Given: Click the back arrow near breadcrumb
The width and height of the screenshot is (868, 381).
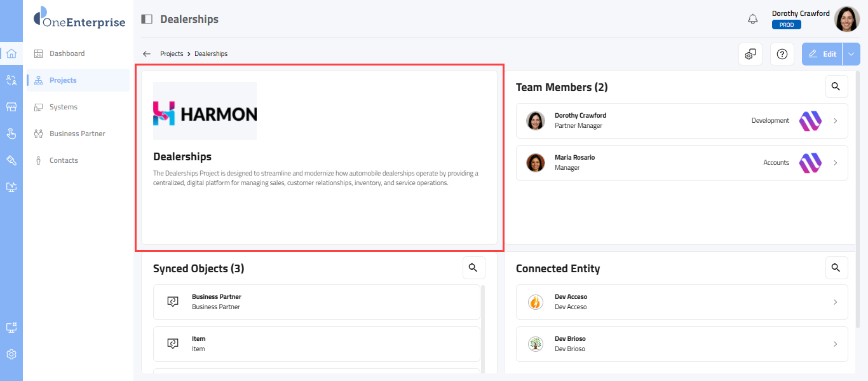Looking at the screenshot, I should pos(147,54).
